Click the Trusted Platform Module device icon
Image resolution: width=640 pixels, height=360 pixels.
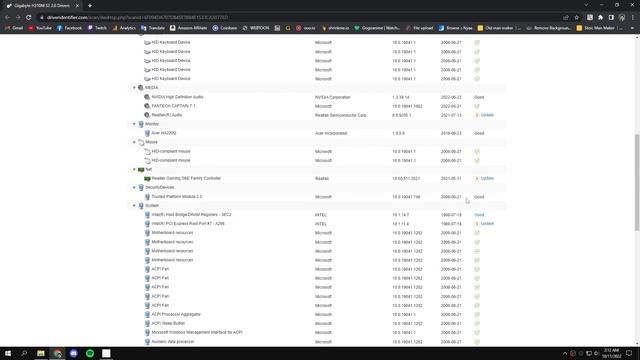147,197
